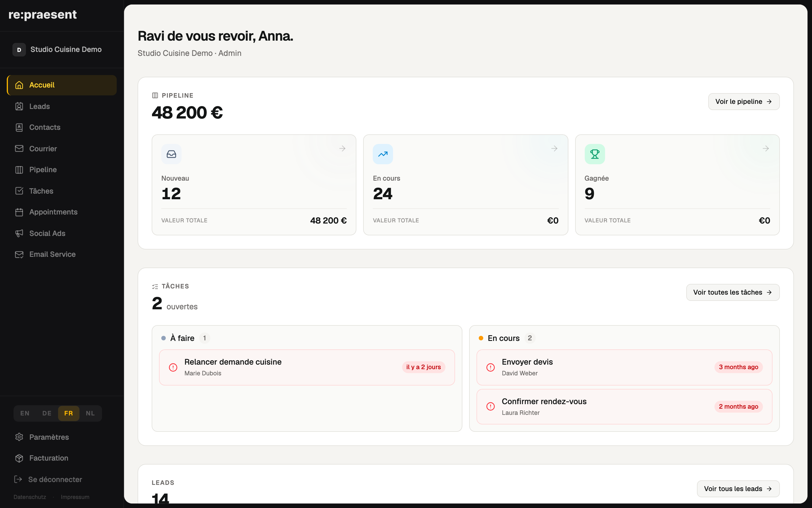Click the Paramètres gear icon
The height and width of the screenshot is (508, 812).
point(19,437)
